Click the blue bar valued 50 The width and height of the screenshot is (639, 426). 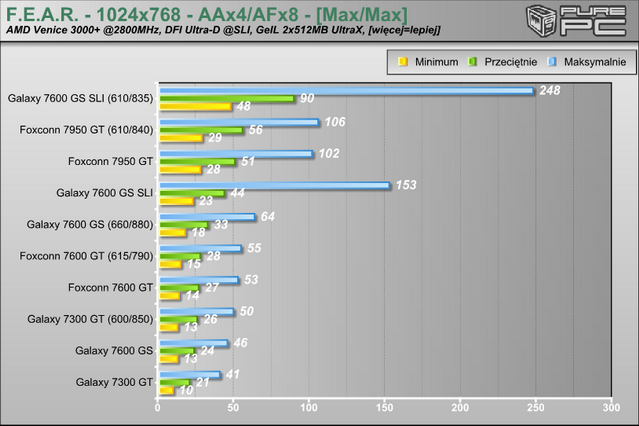197,311
